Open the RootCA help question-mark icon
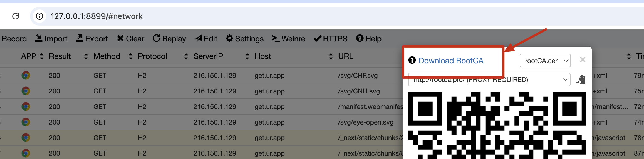 tap(412, 60)
